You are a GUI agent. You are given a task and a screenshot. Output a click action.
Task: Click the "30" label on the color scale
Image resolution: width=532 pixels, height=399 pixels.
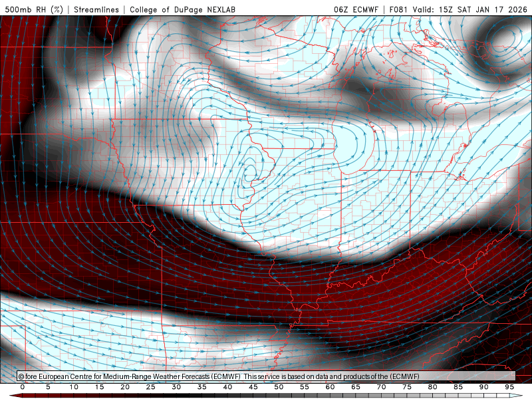176,387
